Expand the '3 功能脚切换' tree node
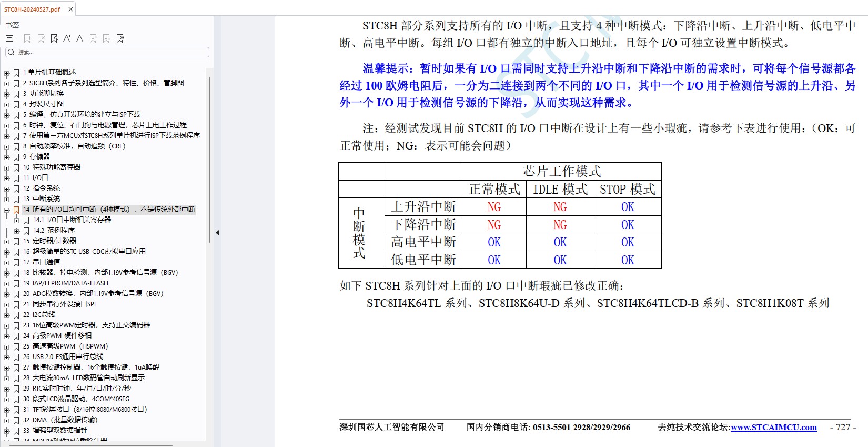868x447 pixels. [7, 94]
